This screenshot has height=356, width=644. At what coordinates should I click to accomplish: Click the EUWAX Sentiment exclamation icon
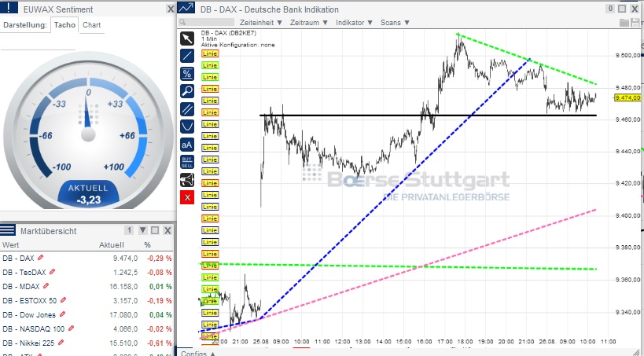(x=9, y=7)
